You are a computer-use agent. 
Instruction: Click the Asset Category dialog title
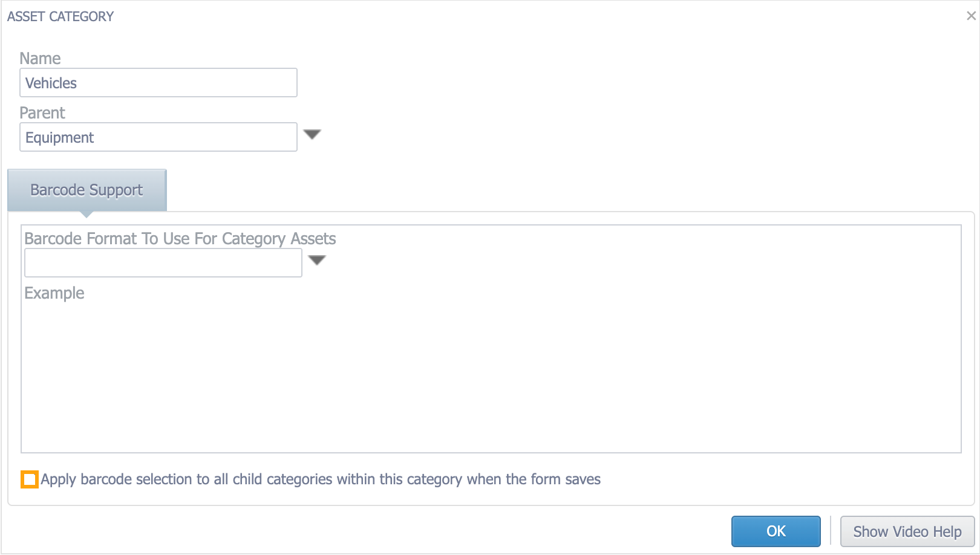pyautogui.click(x=59, y=16)
